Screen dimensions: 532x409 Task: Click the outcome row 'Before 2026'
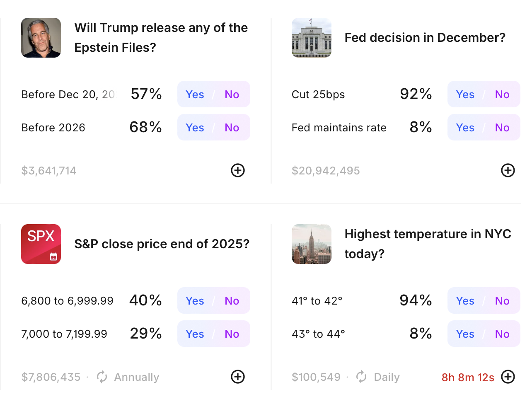53,127
